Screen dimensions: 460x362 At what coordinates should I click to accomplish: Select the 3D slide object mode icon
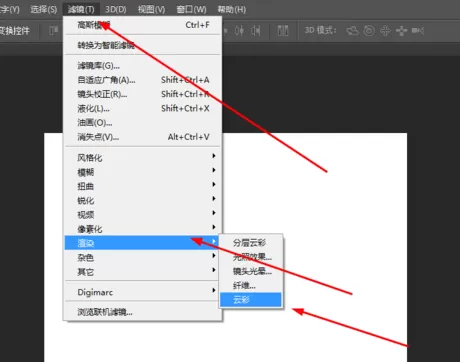click(x=402, y=31)
